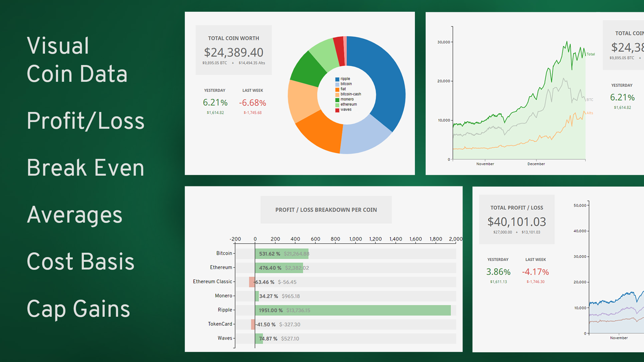Screen dimensions: 644x362
Task: Select the ripple legend swatch in the donut chart
Action: (337, 79)
